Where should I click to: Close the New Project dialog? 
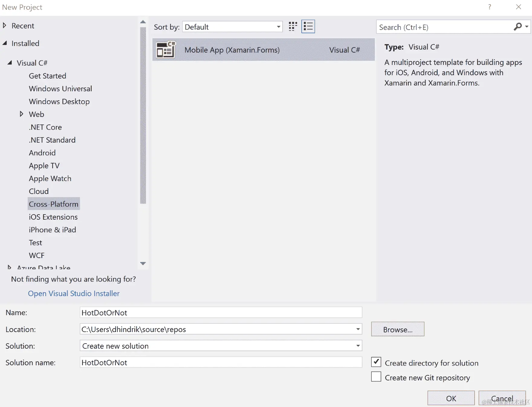pyautogui.click(x=518, y=7)
